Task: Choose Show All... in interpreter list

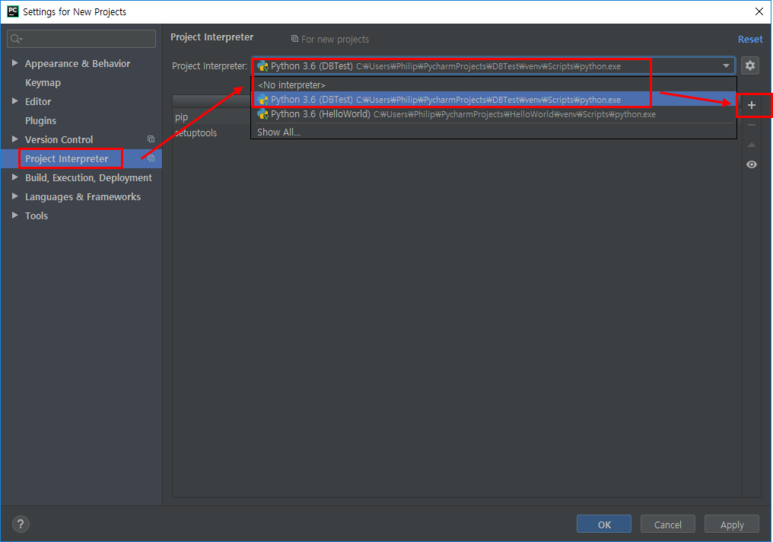Action: pos(493,132)
